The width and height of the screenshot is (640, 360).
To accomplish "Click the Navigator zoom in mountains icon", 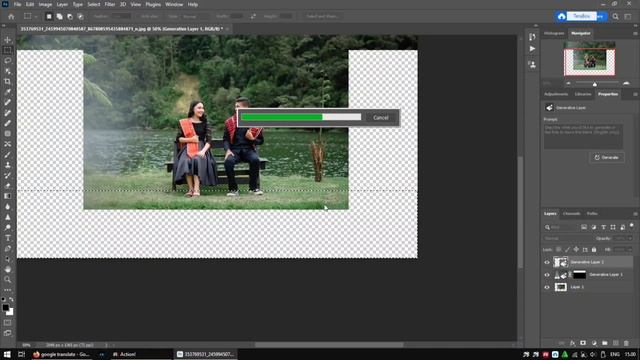I will pos(626,83).
